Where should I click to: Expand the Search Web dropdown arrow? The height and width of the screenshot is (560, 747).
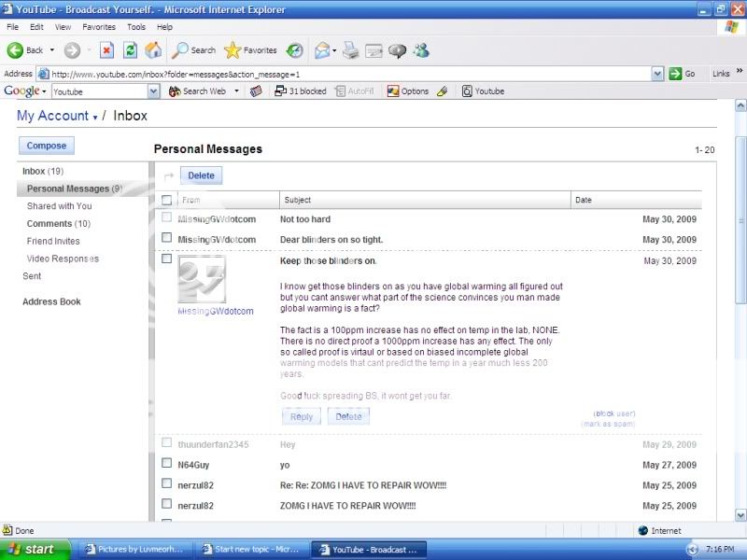tap(236, 91)
